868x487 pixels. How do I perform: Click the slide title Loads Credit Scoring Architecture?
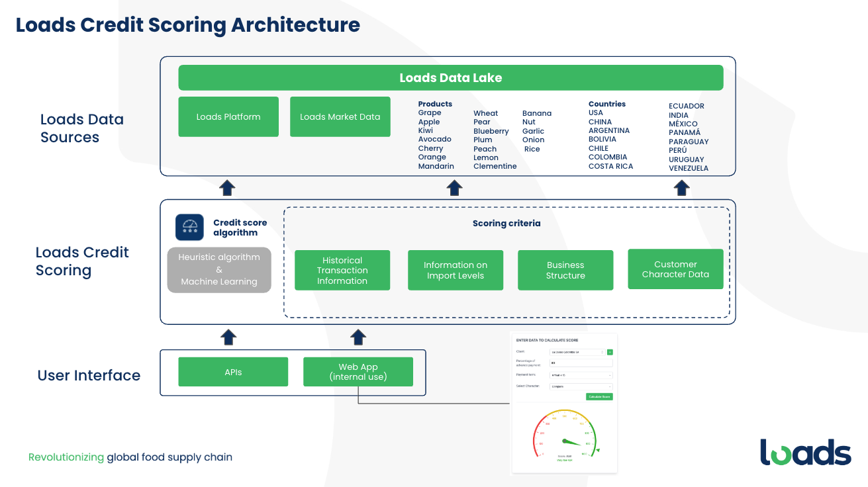tap(188, 24)
